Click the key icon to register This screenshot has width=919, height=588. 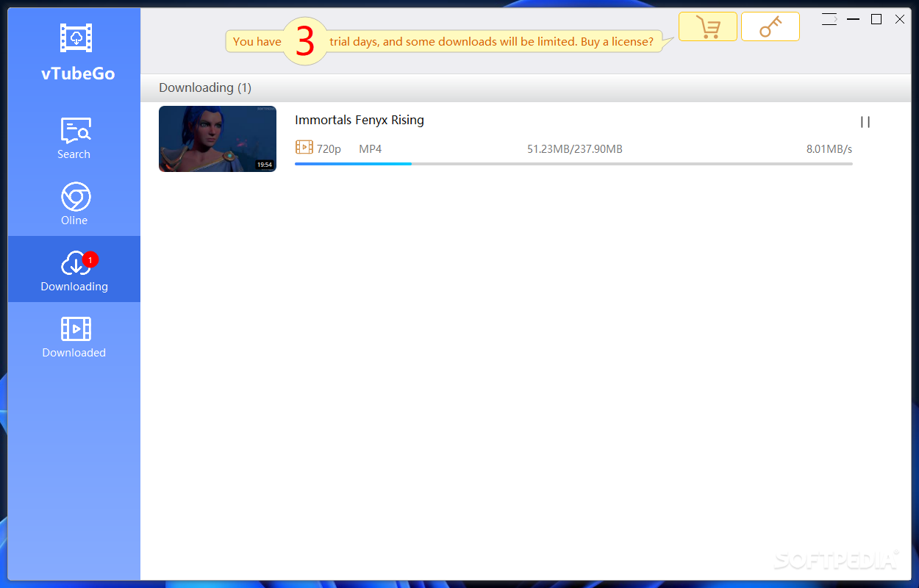[x=770, y=26]
